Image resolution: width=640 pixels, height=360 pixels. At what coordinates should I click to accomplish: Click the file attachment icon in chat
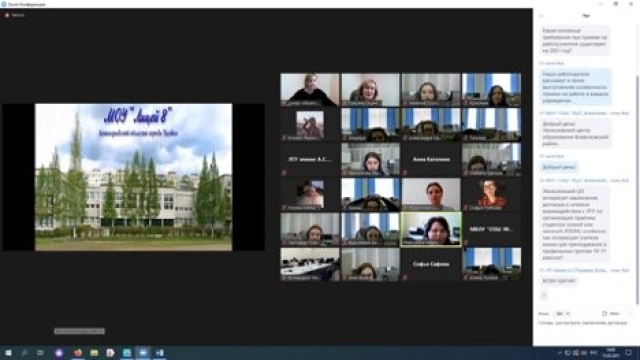click(x=604, y=313)
